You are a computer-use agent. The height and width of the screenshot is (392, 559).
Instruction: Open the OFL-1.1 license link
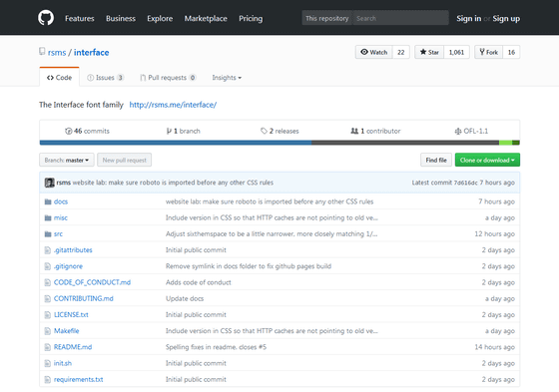(471, 131)
